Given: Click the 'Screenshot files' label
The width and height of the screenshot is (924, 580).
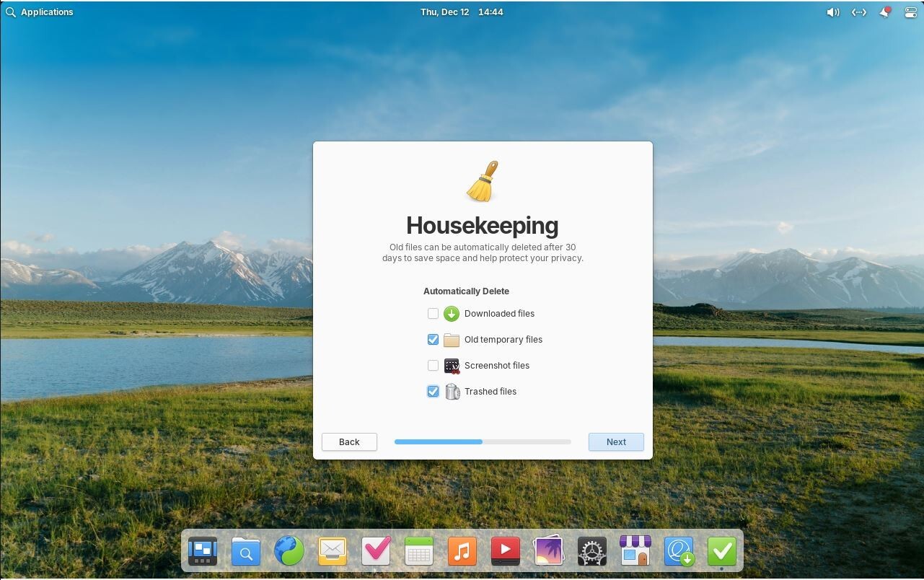Looking at the screenshot, I should click(497, 366).
